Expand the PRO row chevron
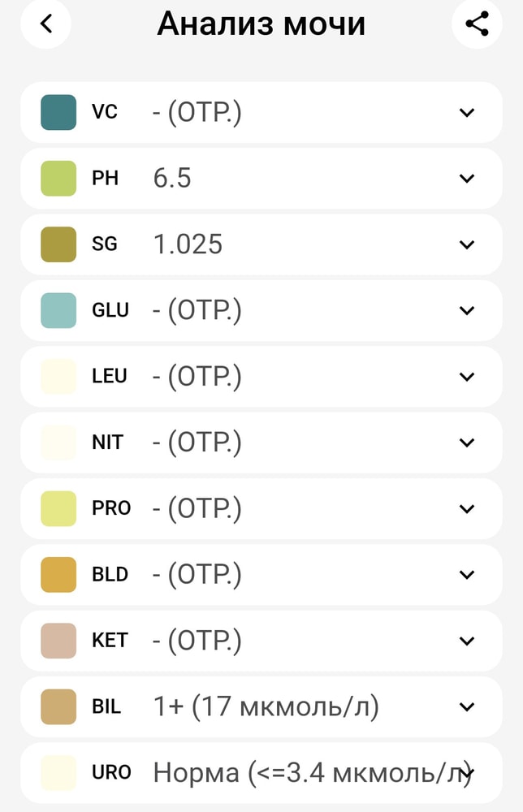This screenshot has height=812, width=523. (x=466, y=508)
